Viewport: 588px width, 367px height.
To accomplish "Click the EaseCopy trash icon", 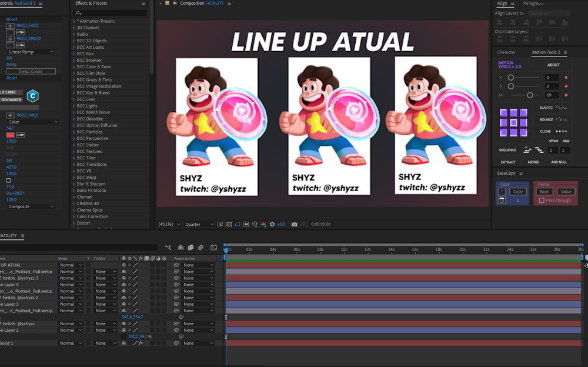I will click(x=502, y=201).
